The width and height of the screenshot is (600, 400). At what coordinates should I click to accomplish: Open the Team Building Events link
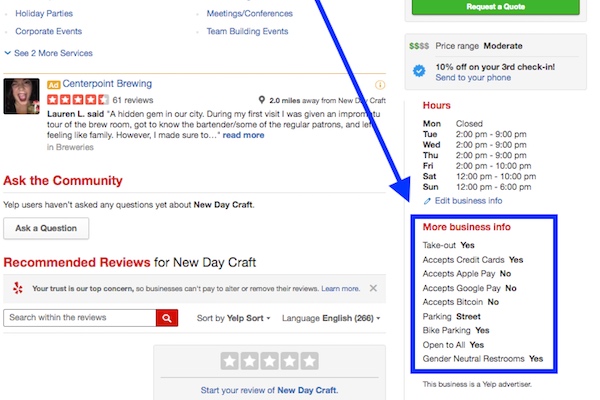pos(247,31)
